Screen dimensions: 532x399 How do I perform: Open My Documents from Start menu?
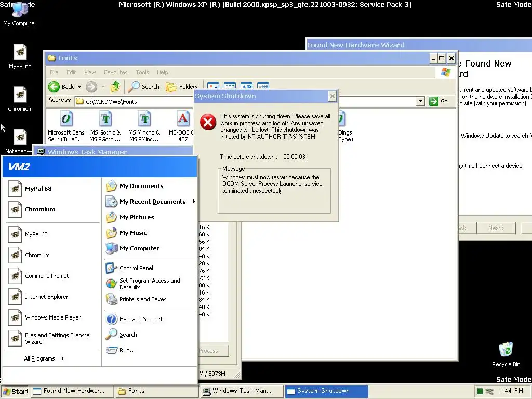coord(150,186)
